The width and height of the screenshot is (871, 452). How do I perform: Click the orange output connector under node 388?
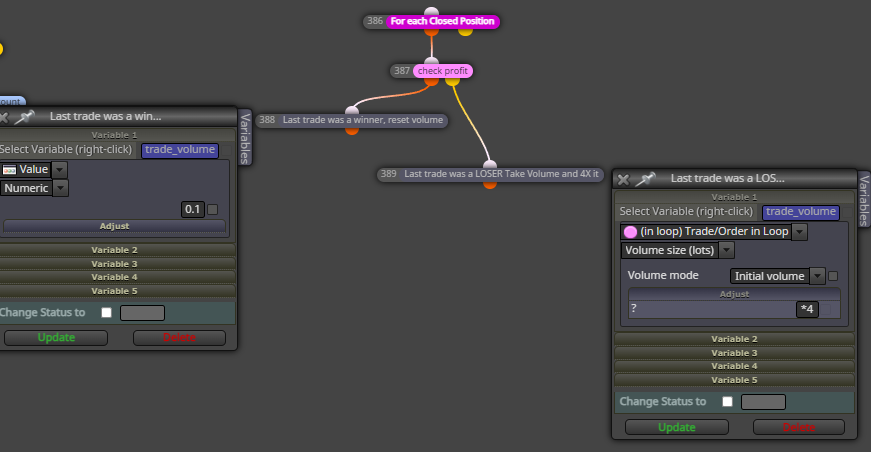[352, 130]
